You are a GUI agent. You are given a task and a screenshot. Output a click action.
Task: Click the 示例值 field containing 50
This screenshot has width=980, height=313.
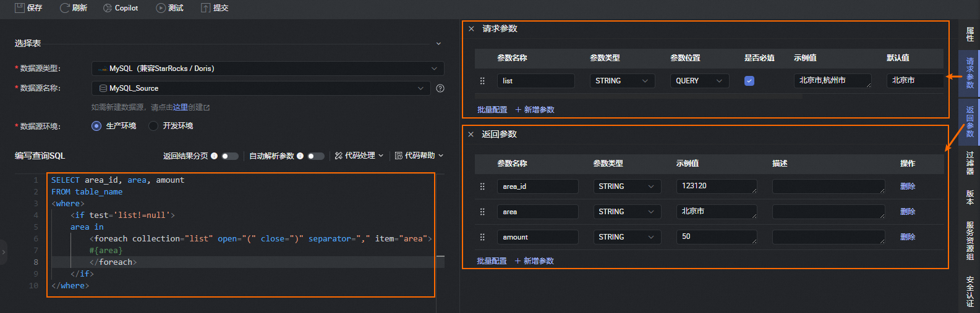(717, 237)
